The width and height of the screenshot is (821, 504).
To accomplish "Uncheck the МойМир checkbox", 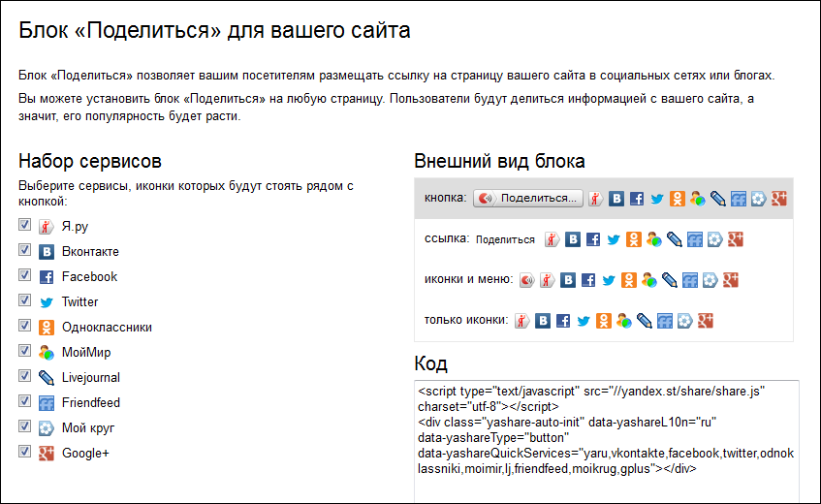I will (x=24, y=351).
